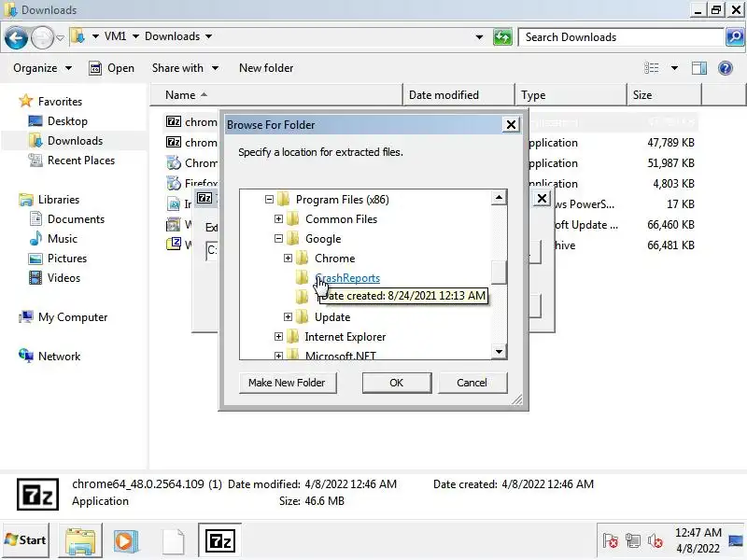Select the Desktop icon in Favorites
This screenshot has width=747, height=560.
[x=35, y=121]
